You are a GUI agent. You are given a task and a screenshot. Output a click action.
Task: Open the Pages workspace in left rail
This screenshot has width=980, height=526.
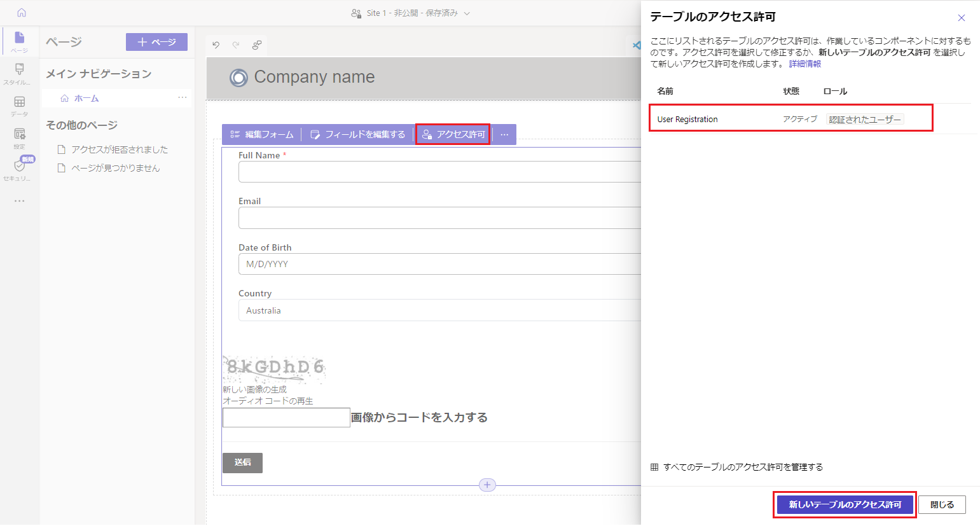pyautogui.click(x=19, y=41)
